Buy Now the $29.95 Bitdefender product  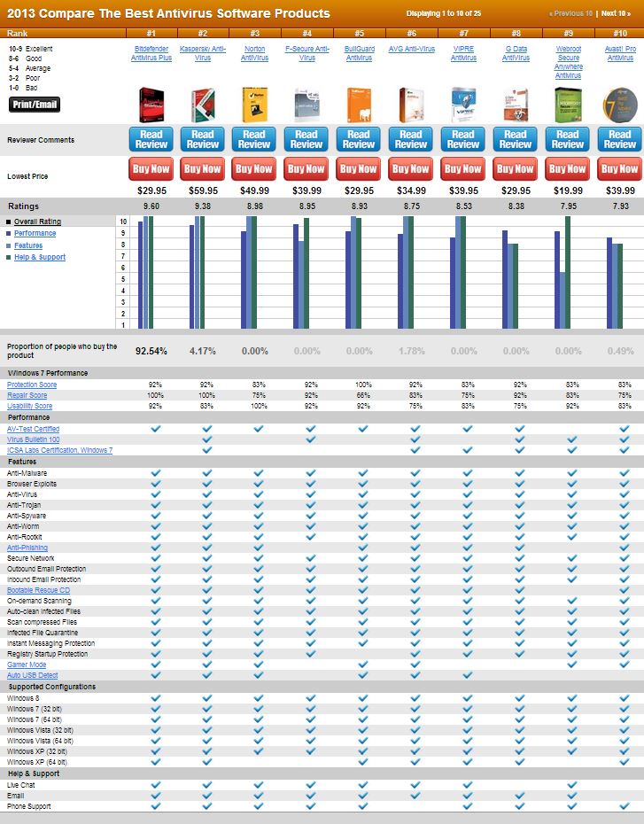[x=151, y=168]
